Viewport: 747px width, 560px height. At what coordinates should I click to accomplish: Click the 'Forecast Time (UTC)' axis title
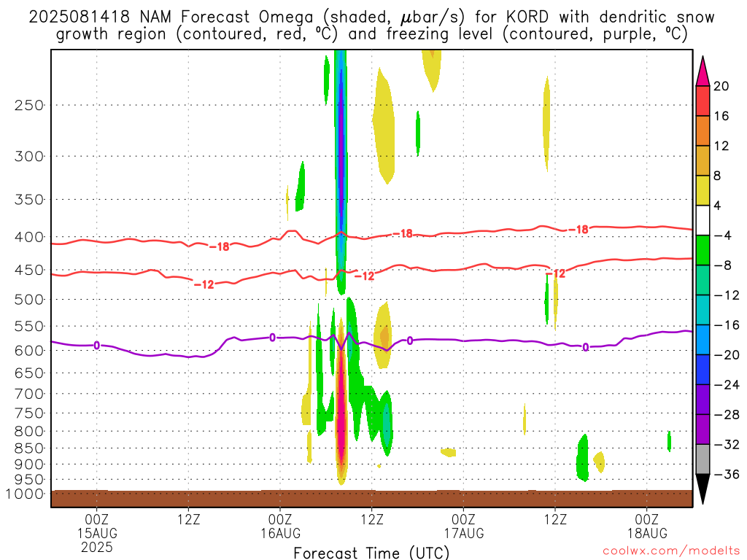pyautogui.click(x=371, y=553)
